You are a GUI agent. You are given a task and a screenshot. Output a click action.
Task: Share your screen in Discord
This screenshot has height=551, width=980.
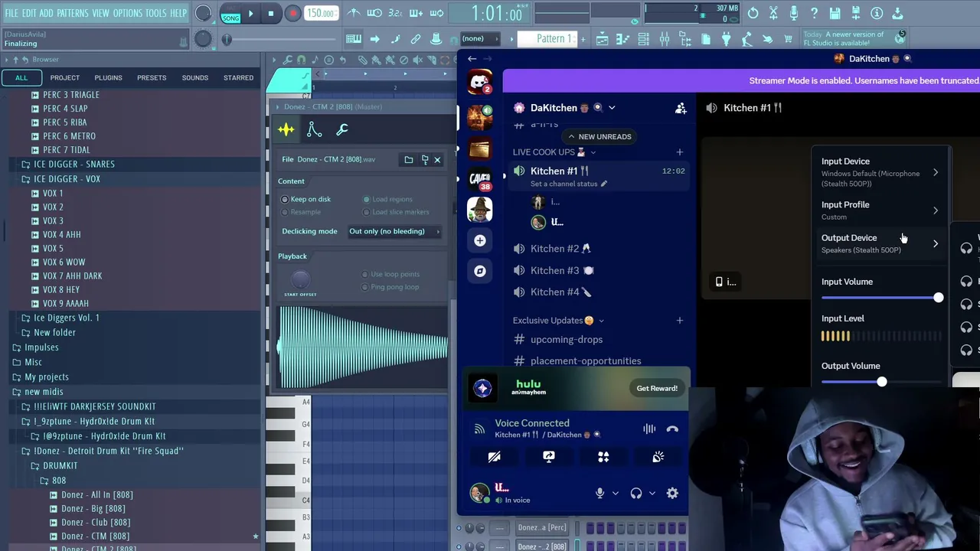549,457
